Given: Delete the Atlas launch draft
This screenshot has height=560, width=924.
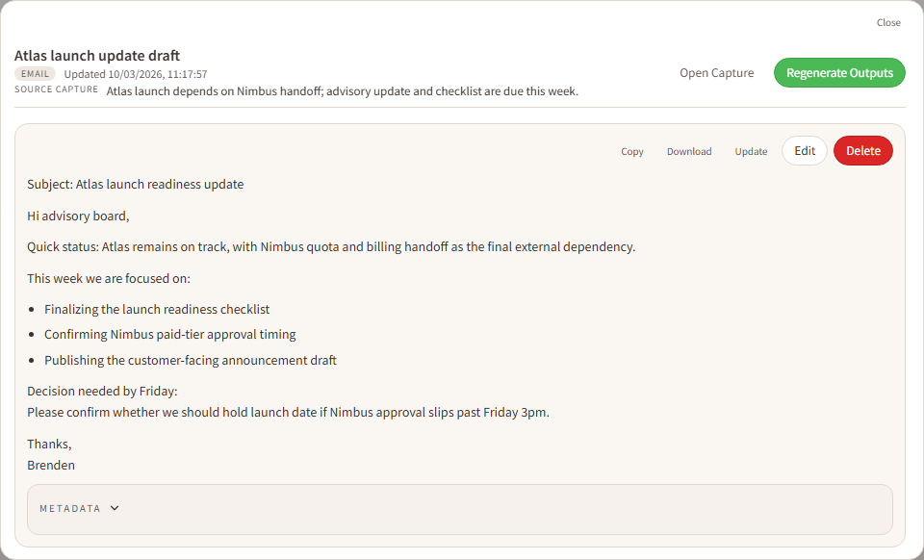Looking at the screenshot, I should click(862, 150).
